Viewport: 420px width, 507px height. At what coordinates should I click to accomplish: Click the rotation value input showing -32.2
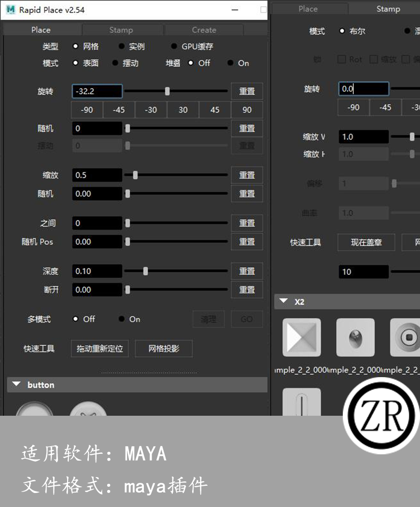(x=97, y=91)
